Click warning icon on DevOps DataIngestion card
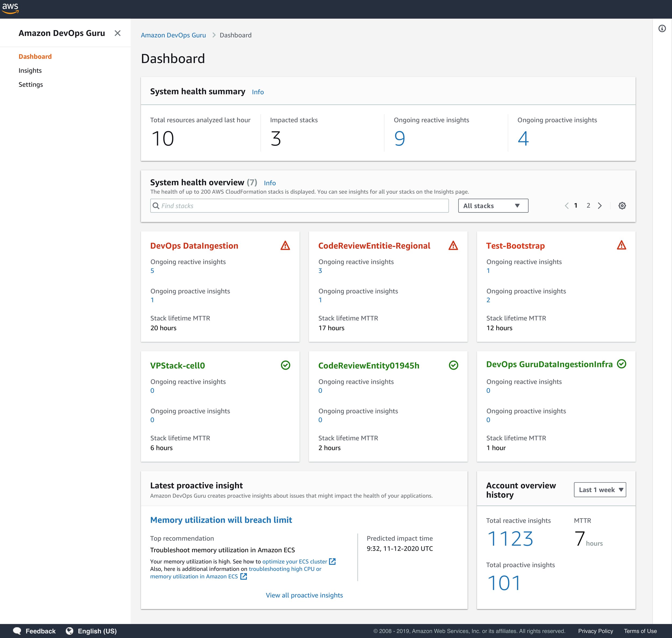 coord(285,246)
